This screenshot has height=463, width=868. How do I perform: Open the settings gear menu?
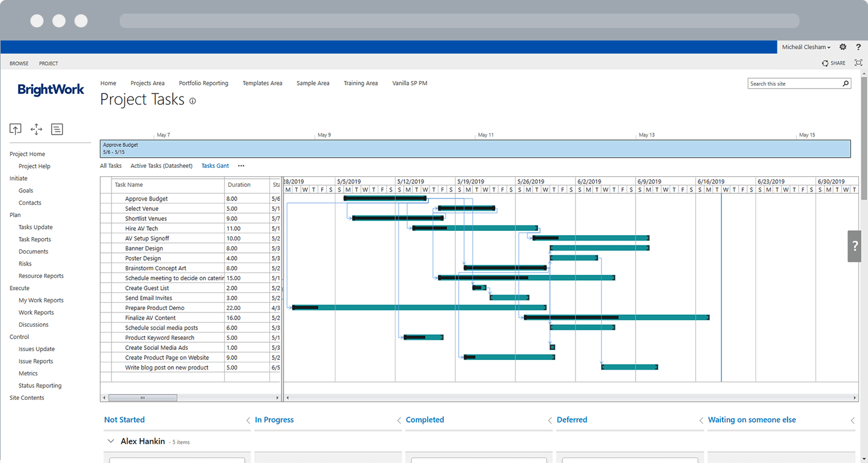click(842, 47)
